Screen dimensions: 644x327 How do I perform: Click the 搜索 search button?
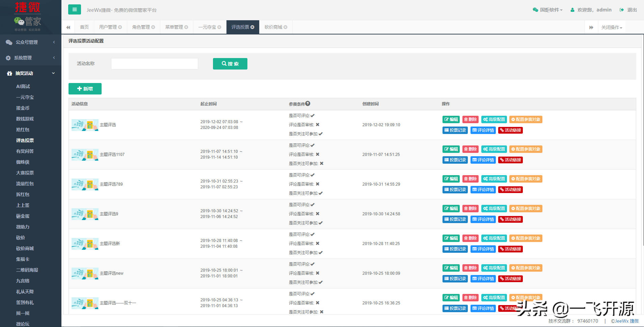230,64
